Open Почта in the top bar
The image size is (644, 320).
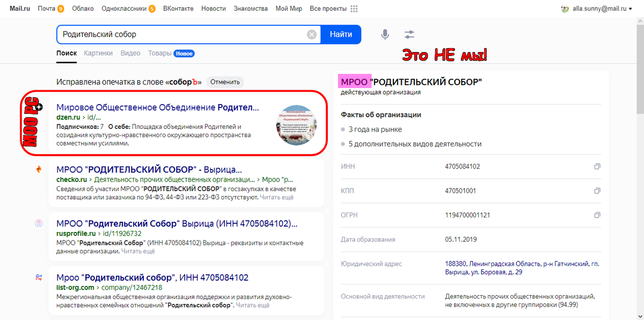pyautogui.click(x=47, y=9)
